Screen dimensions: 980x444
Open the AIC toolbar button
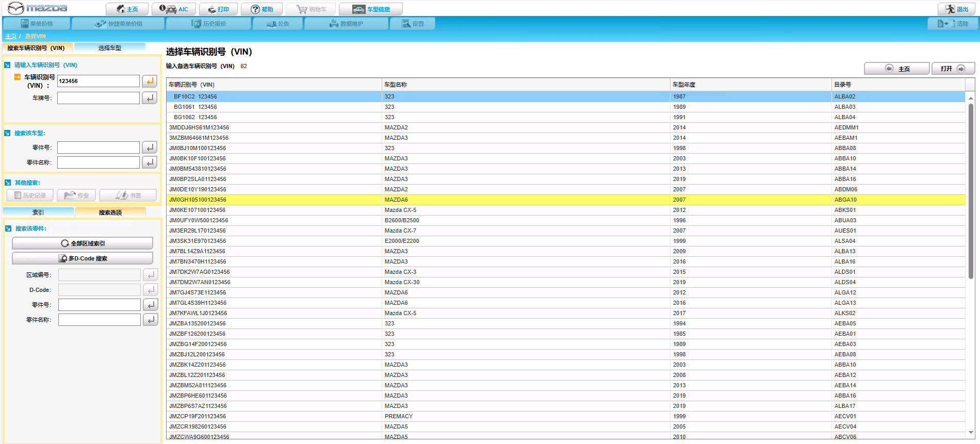click(174, 9)
